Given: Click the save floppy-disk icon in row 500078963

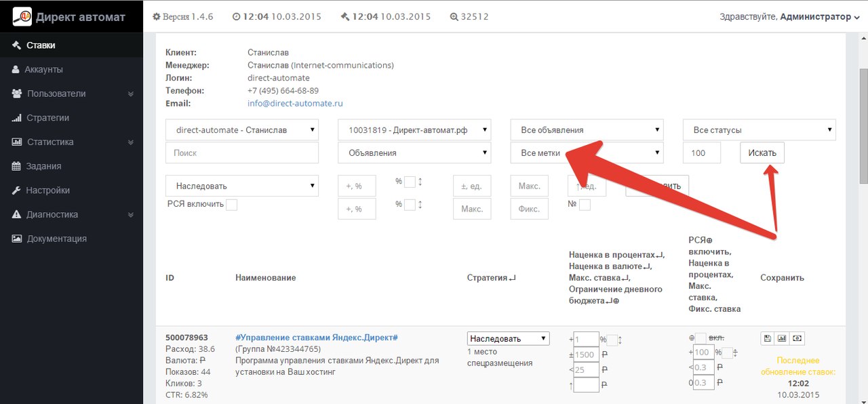Looking at the screenshot, I should pyautogui.click(x=767, y=338).
